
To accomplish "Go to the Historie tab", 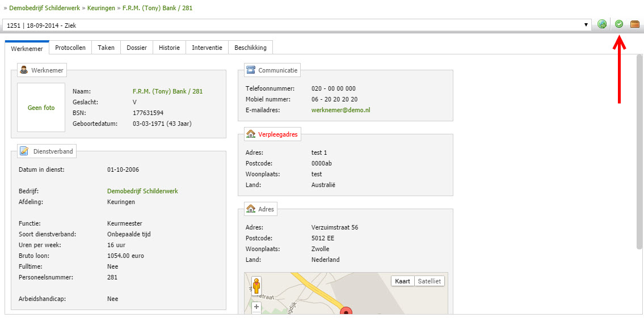I will (x=169, y=48).
